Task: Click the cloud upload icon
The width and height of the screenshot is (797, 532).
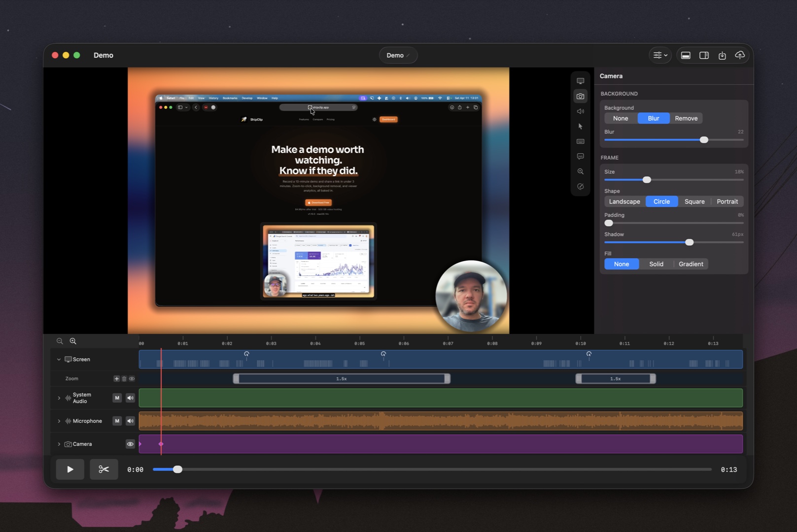Action: (739, 55)
